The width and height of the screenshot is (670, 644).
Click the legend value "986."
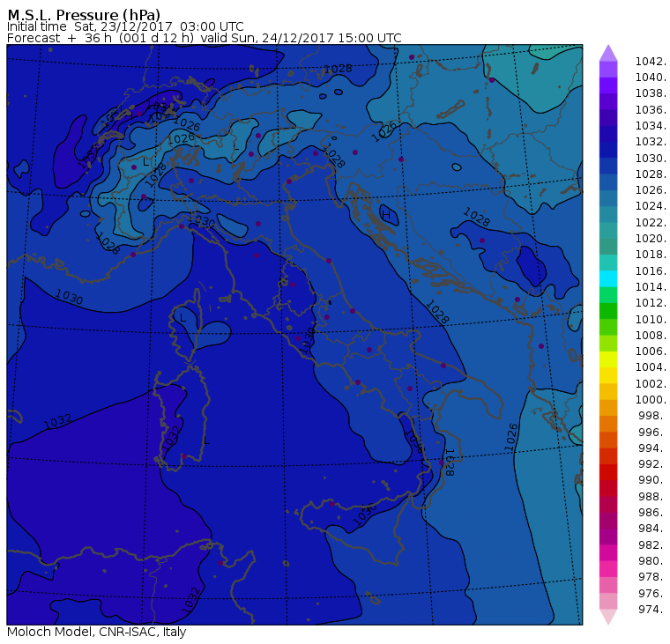(652, 512)
